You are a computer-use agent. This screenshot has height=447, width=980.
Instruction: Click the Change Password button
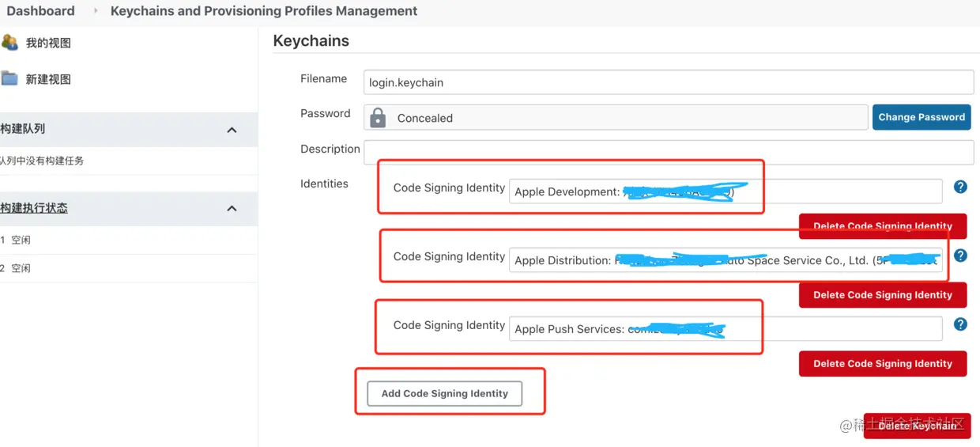[x=921, y=117]
